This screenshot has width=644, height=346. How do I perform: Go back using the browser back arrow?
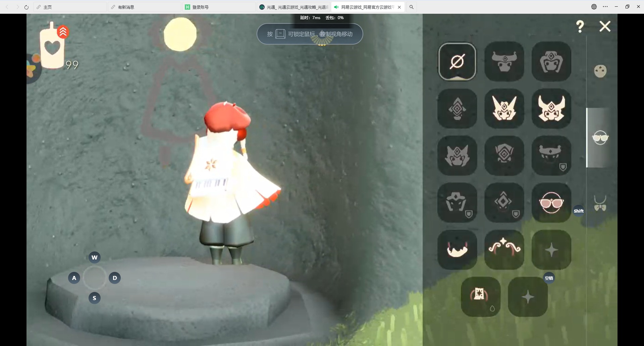coord(7,7)
